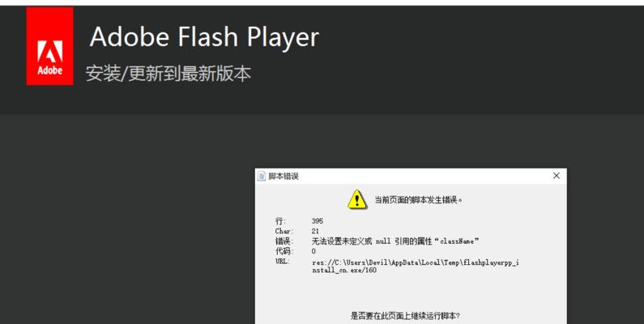The height and width of the screenshot is (324, 644).
Task: Click the empty title bar area of script error dialog
Action: click(423, 176)
